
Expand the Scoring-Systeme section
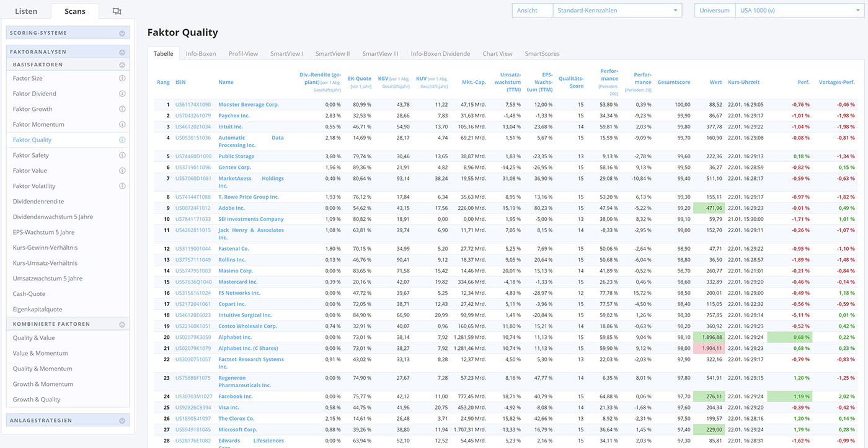tap(122, 34)
